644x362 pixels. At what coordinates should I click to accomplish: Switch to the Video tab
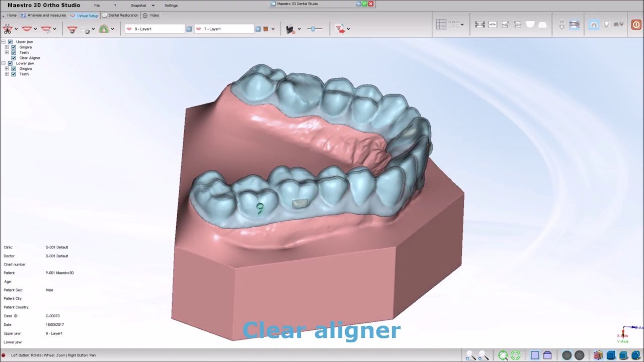pyautogui.click(x=151, y=16)
